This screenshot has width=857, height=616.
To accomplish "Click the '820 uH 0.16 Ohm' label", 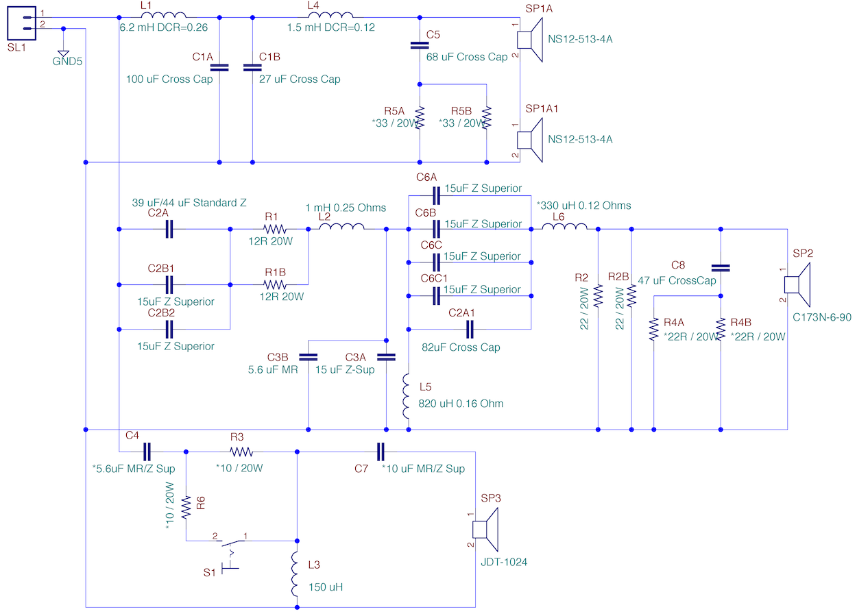I will pyautogui.click(x=461, y=404).
